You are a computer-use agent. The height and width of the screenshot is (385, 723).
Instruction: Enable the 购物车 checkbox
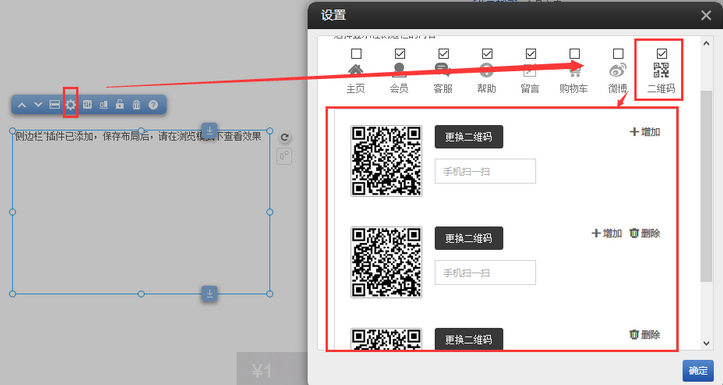pos(574,54)
